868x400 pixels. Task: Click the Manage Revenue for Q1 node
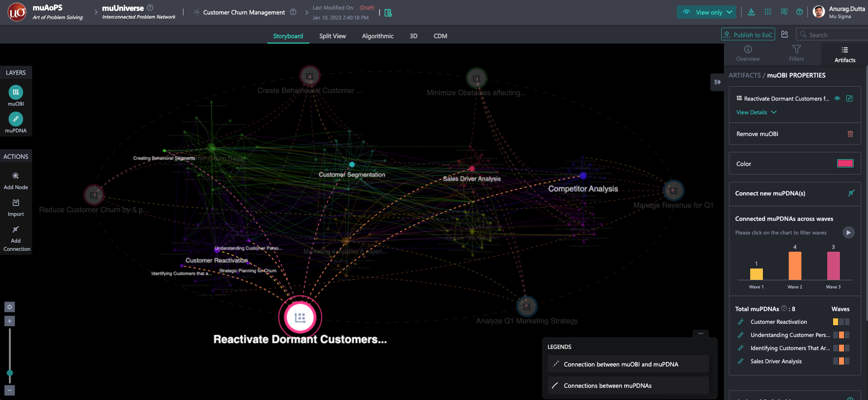click(674, 190)
